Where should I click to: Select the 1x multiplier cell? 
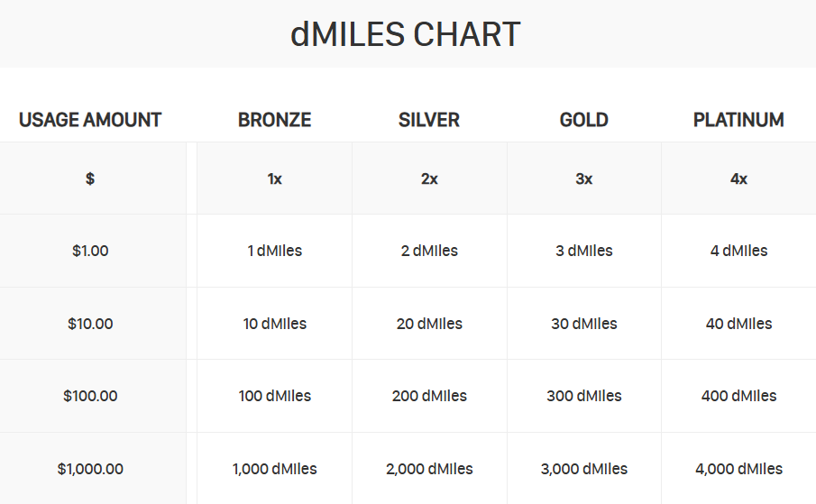[275, 179]
